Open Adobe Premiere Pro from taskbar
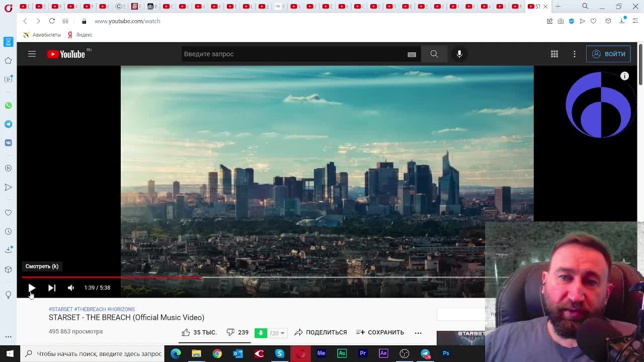Viewport: 644px width, 362px height. [362, 353]
